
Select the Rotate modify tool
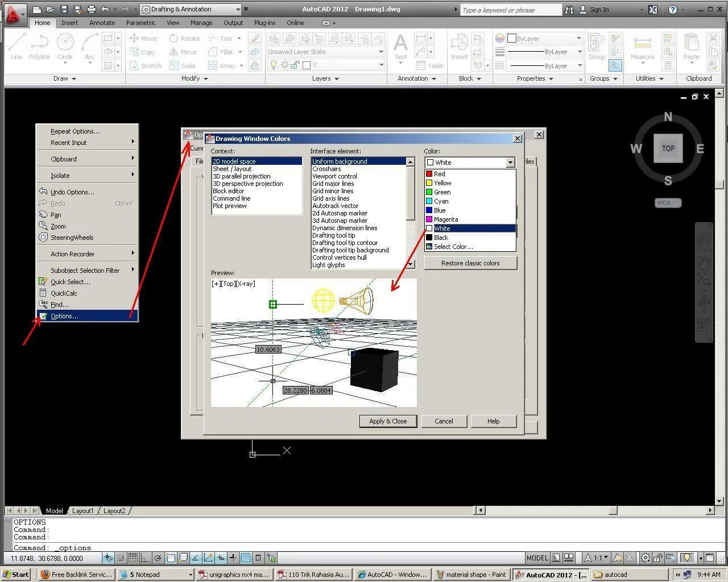(x=184, y=39)
